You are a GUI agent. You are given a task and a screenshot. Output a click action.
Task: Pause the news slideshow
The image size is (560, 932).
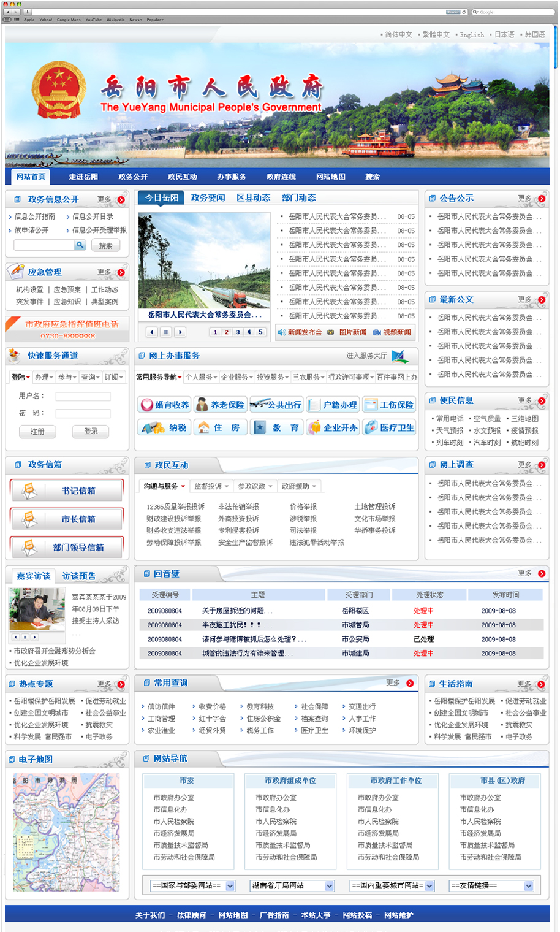(x=165, y=332)
